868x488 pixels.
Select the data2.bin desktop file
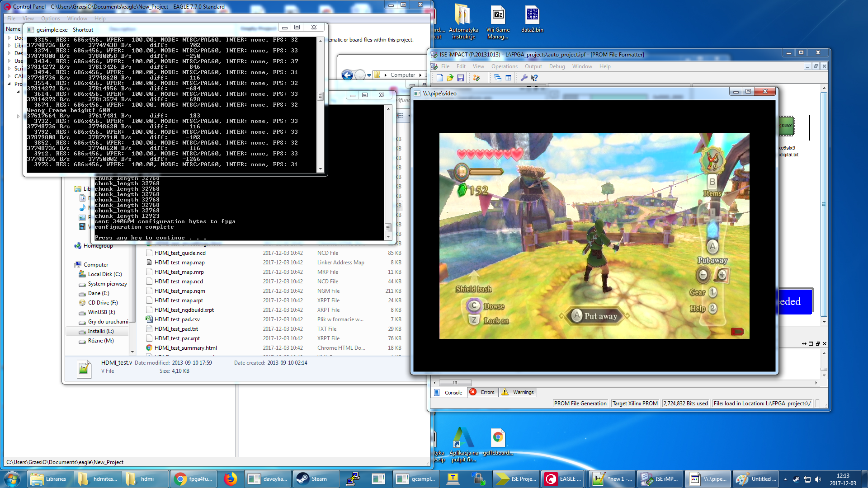(x=532, y=19)
